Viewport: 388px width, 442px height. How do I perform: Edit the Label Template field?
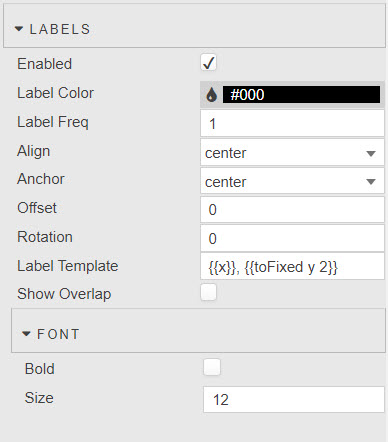(x=292, y=267)
